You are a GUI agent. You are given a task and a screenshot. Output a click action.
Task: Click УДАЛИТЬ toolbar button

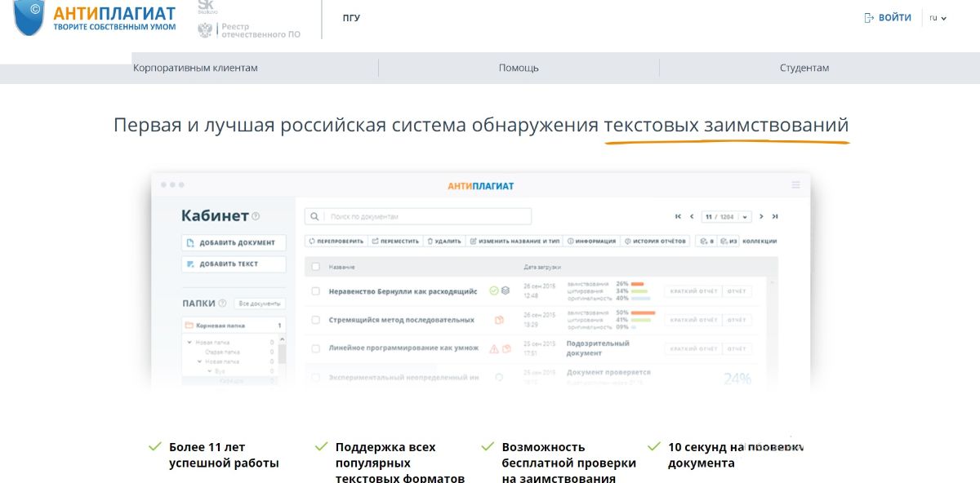[x=445, y=241]
